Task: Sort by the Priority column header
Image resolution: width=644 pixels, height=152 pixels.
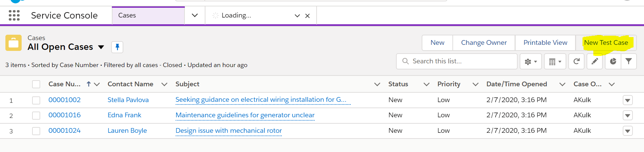Action: [449, 84]
